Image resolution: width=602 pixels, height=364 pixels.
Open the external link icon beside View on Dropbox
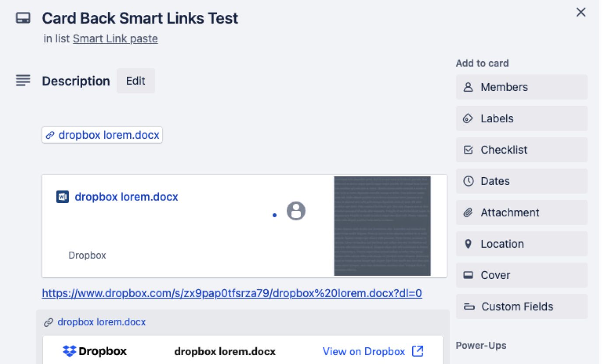click(x=417, y=351)
